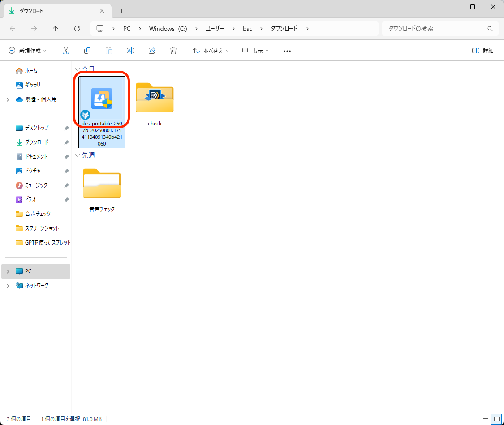
Task: Switch to large icons view icon
Action: (496, 419)
